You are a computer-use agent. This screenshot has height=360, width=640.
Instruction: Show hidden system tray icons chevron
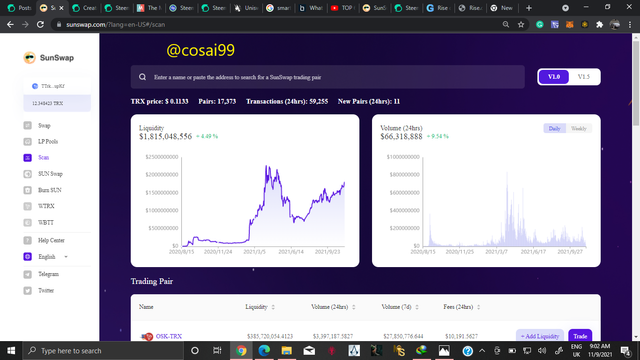482,351
